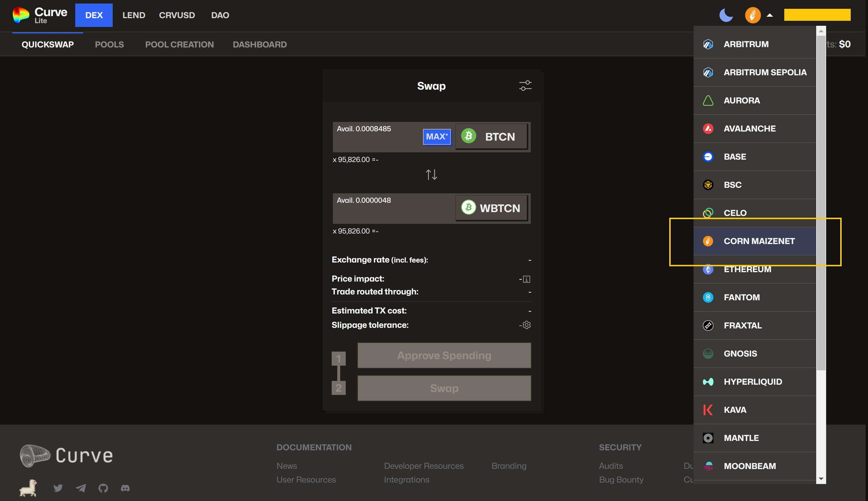Click the footer Curve logo
868x501 pixels.
point(66,456)
